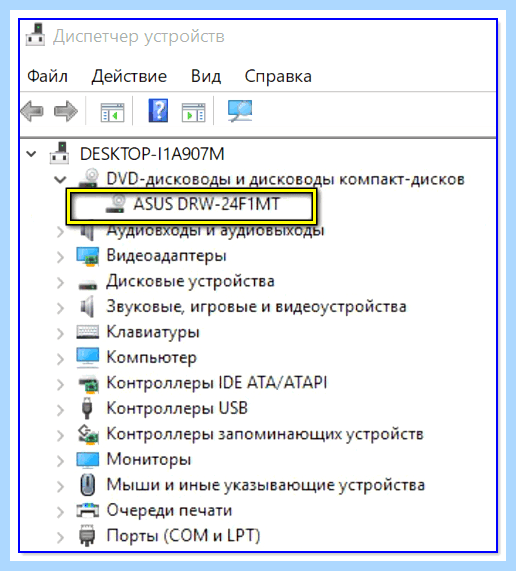Viewport: 516px width, 571px height.
Task: Click the show/hide console tree toolbar icon
Action: click(x=112, y=112)
